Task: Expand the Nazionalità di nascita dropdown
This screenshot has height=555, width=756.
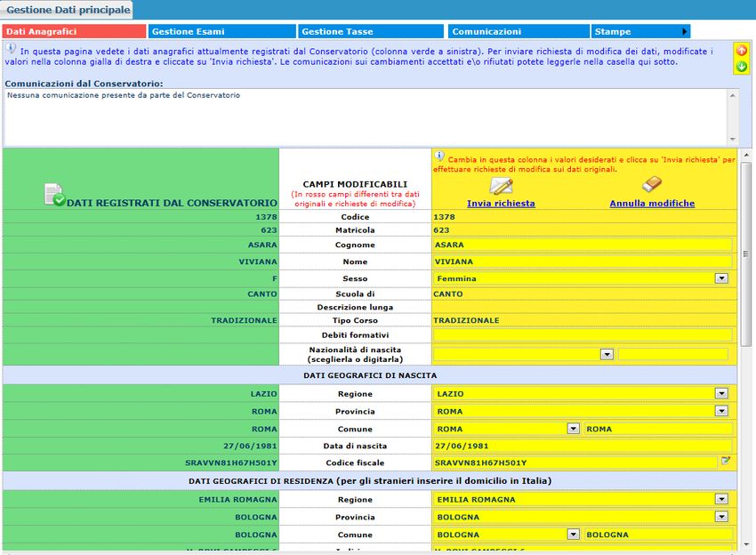Action: (x=607, y=354)
